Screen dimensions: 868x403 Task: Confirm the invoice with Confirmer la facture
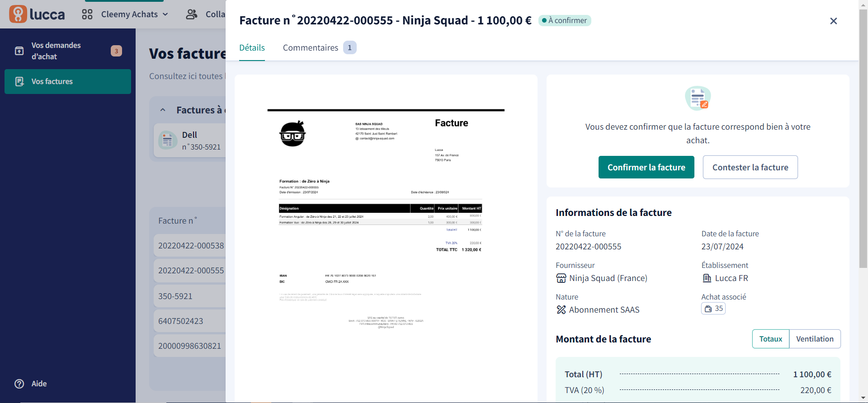(x=646, y=167)
